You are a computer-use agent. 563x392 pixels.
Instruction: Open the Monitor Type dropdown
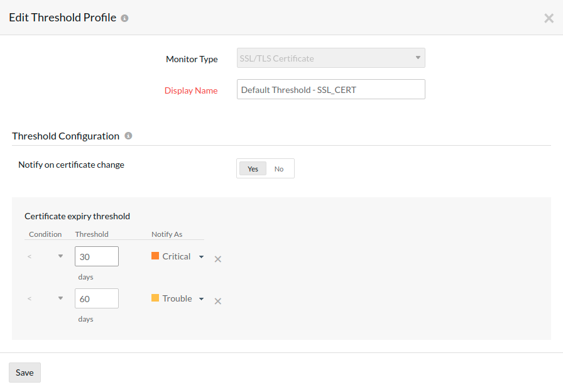coord(331,58)
